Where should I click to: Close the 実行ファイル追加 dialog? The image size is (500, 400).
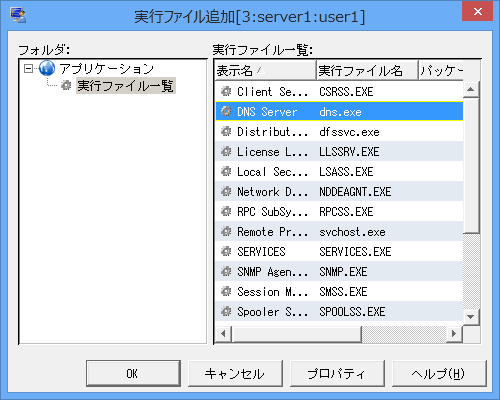[477, 11]
